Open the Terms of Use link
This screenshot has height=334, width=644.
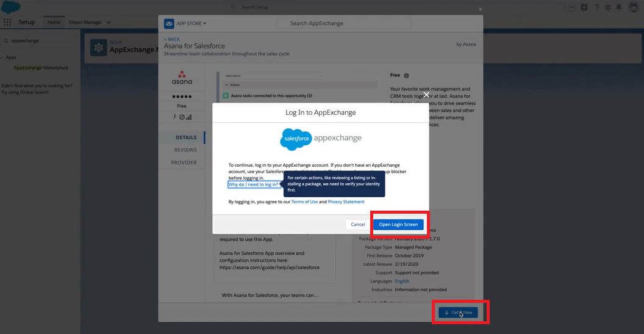click(x=304, y=201)
